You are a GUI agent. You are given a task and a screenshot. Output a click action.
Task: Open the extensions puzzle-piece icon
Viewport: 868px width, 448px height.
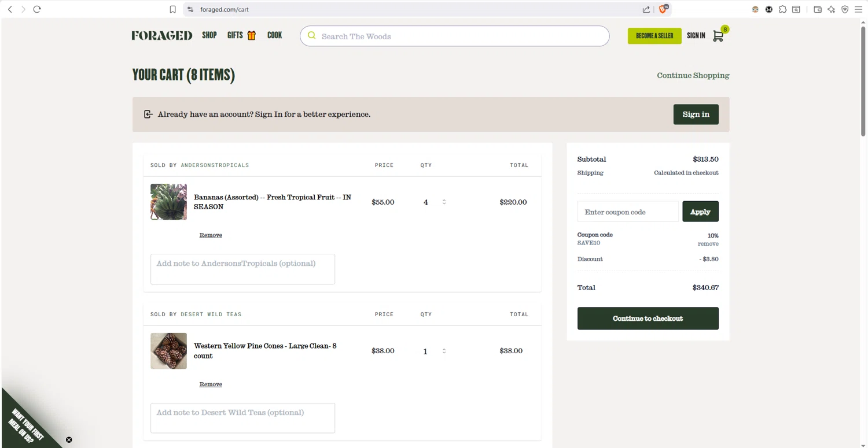[782, 9]
